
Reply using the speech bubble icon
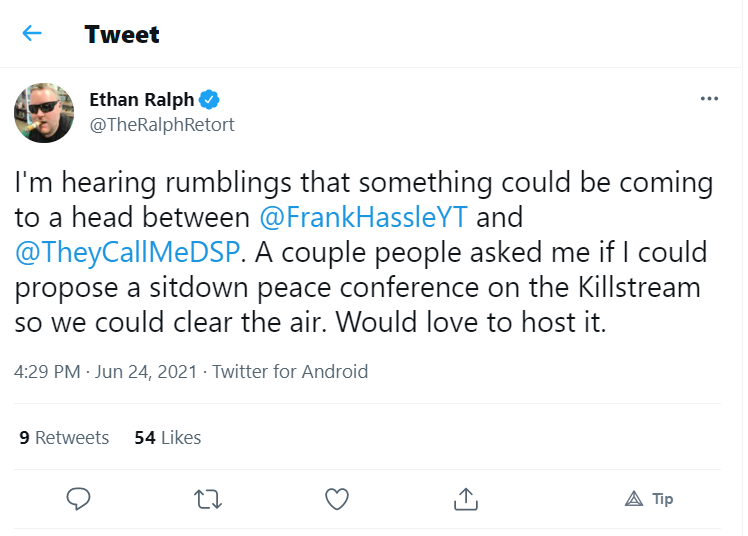pyautogui.click(x=78, y=499)
